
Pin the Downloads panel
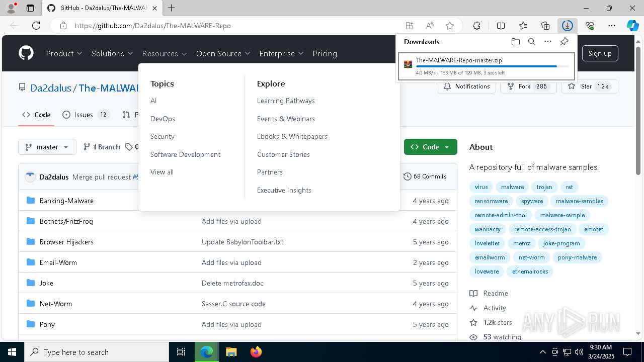pos(565,42)
